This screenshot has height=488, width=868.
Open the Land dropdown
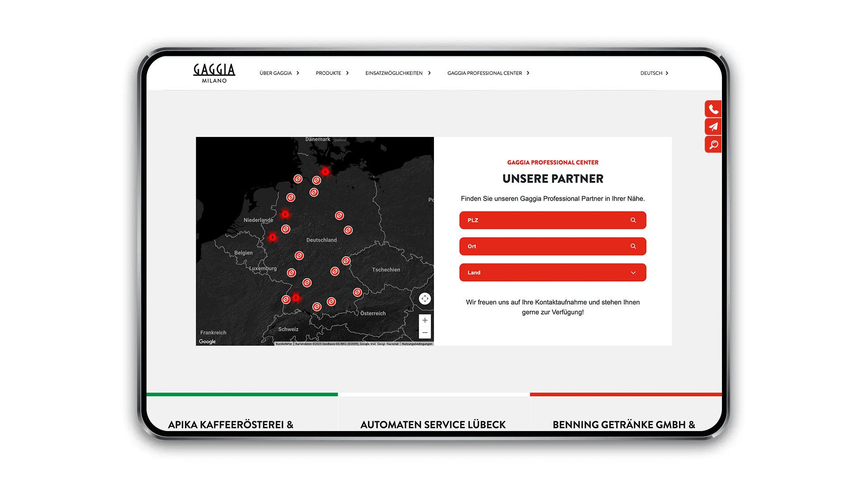click(553, 272)
